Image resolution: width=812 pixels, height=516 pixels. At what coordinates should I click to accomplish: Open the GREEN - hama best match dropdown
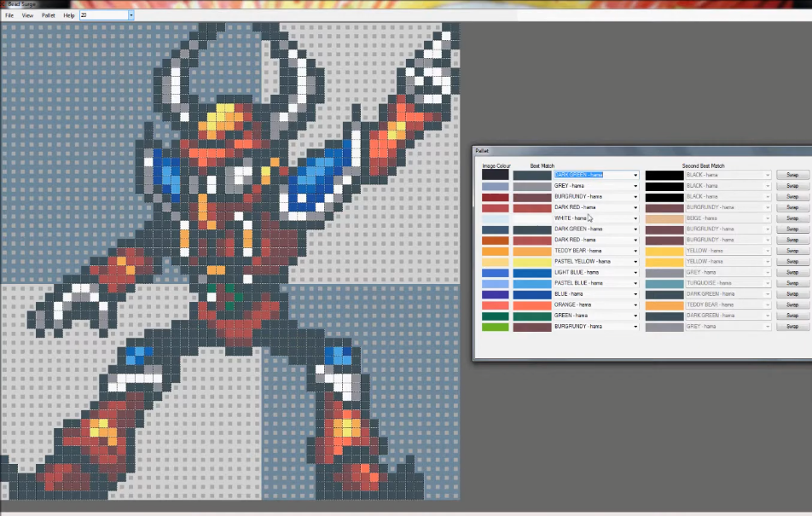coord(635,316)
